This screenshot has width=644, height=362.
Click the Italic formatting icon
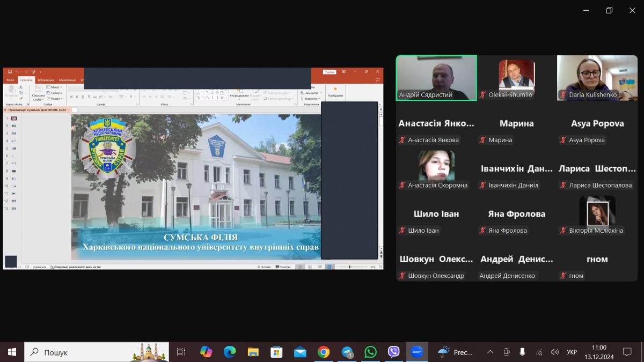click(77, 97)
